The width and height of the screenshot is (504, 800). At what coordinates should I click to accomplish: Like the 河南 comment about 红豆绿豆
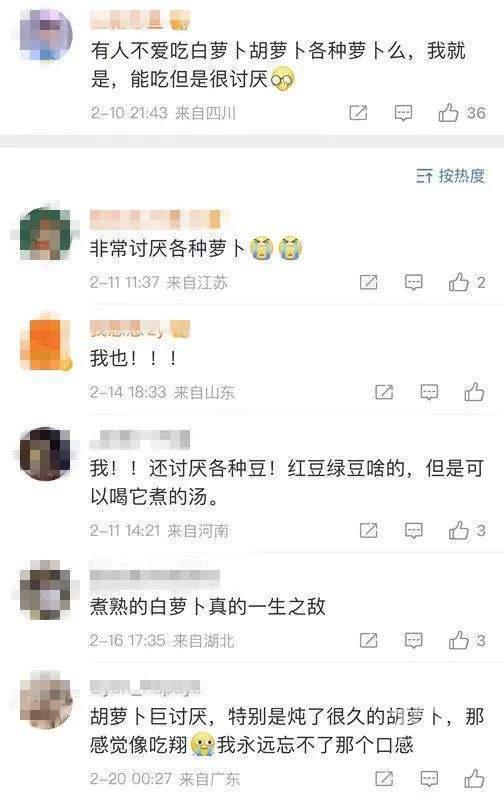[459, 531]
